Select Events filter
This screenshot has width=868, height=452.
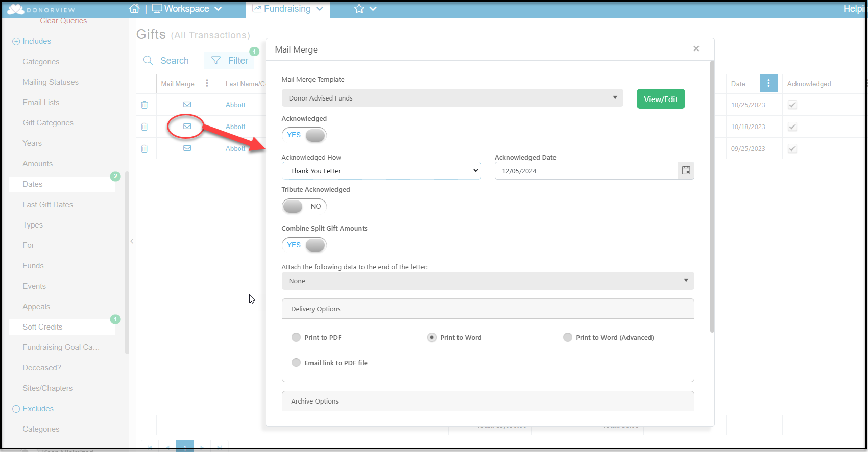[34, 286]
